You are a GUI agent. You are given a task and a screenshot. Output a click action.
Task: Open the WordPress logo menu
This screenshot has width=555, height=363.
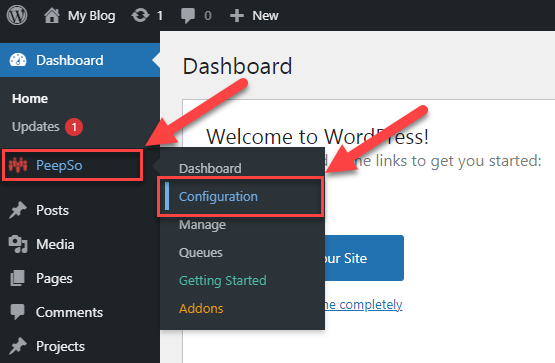tap(17, 15)
